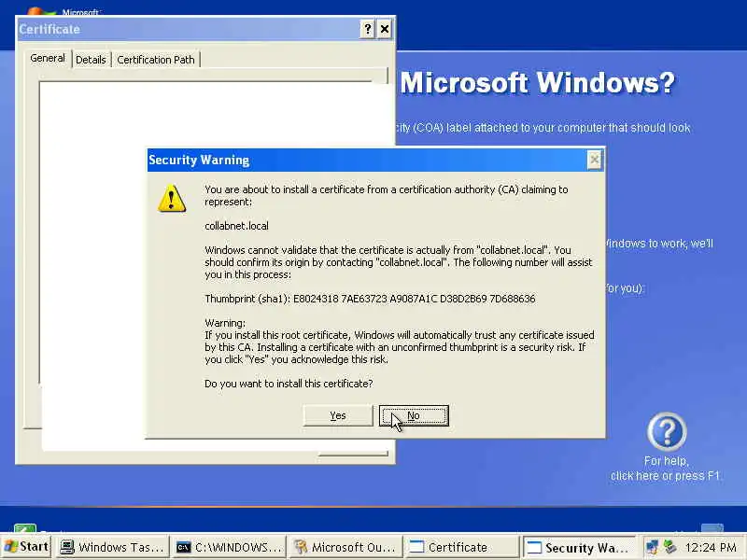Click the 12:24 PM clock in the tray
Viewport: 747px width, 560px height.
coord(711,548)
